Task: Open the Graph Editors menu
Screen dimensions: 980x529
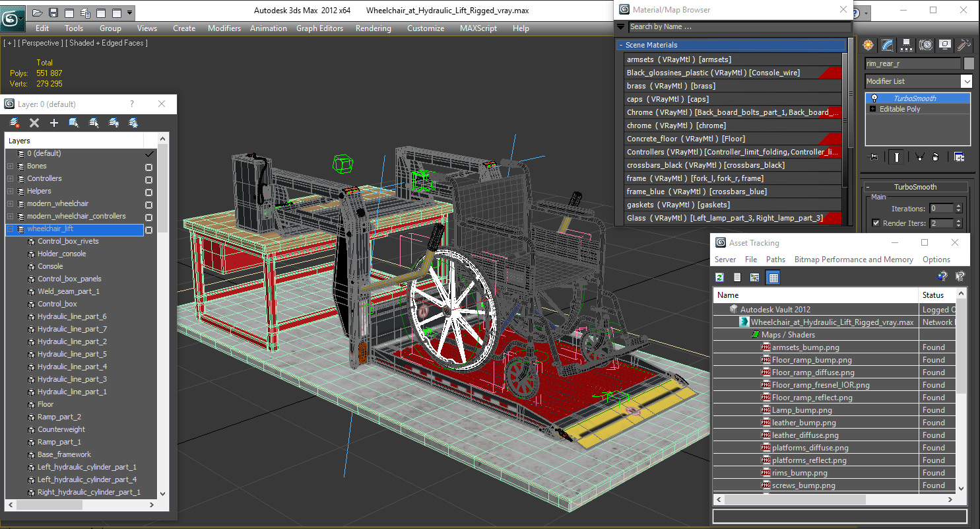Action: tap(319, 28)
